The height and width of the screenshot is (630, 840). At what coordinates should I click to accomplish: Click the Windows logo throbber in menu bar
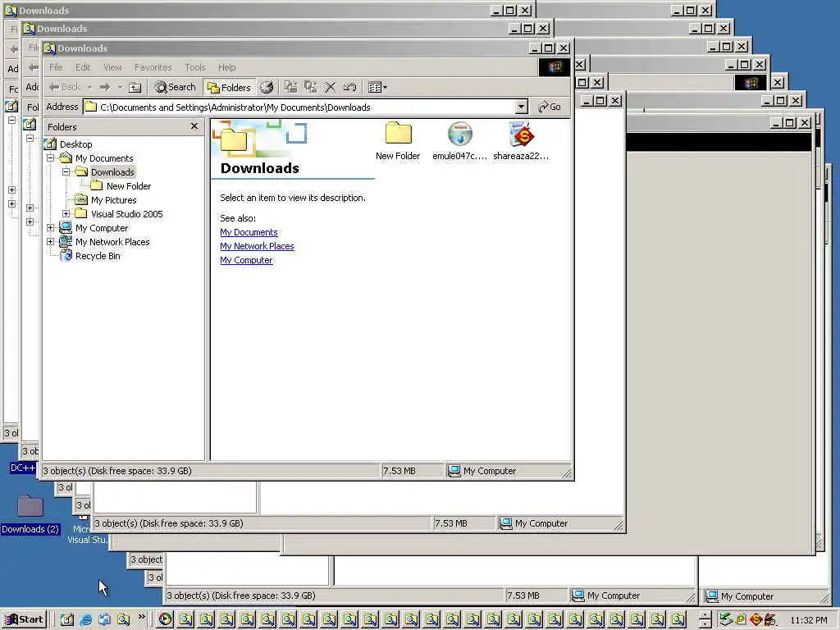pos(555,67)
